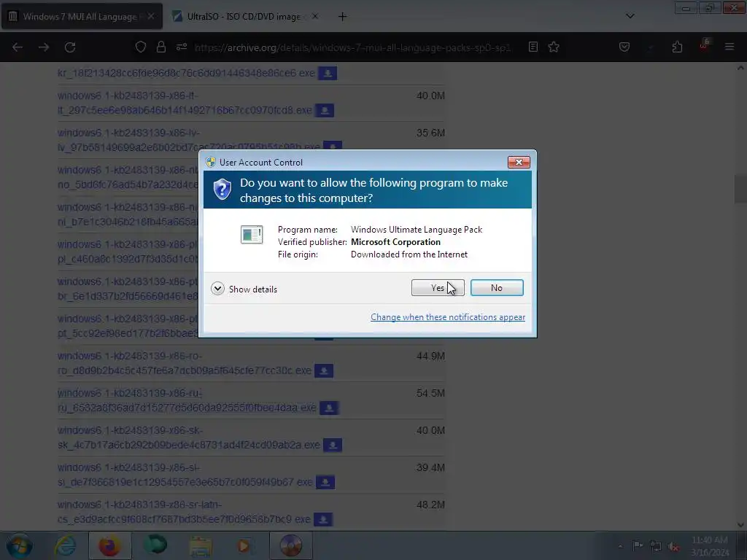Open the tracking protection shield icon
Screen dimensions: 747x560
141,47
